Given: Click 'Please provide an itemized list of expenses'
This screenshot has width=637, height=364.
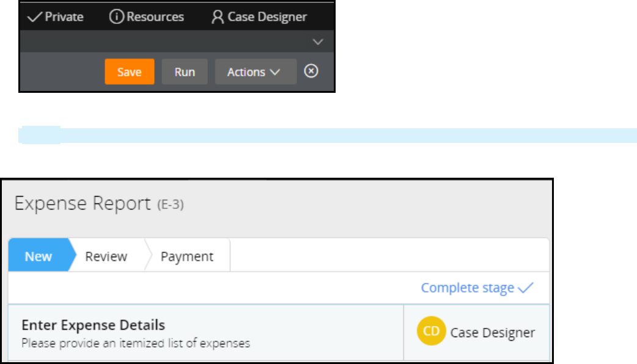Looking at the screenshot, I should (136, 343).
